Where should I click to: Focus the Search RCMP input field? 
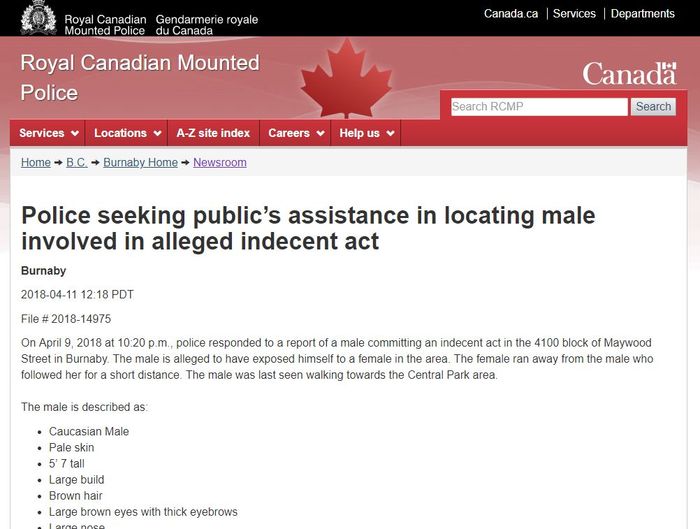pyautogui.click(x=539, y=107)
